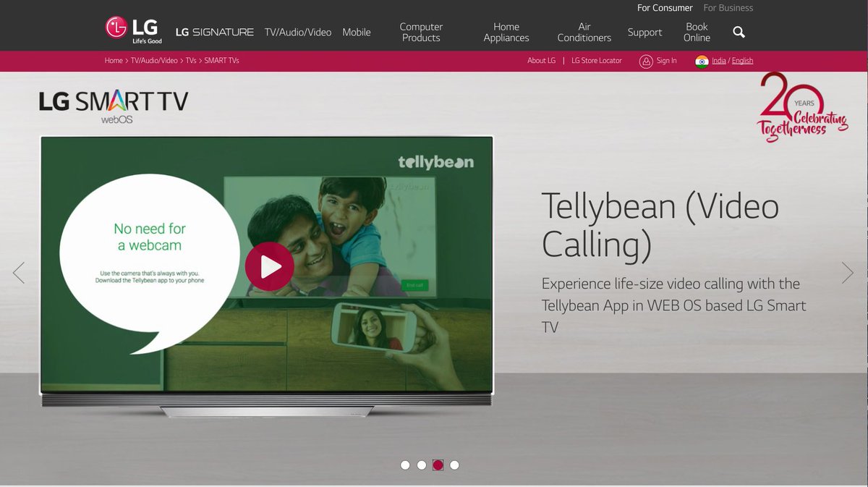Open the SMART TVs breadcrumb link
The height and width of the screenshot is (487, 868).
[x=221, y=61]
